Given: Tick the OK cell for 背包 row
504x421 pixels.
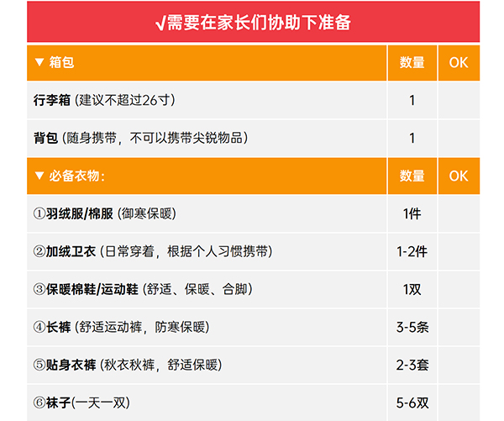Looking at the screenshot, I should [x=458, y=138].
